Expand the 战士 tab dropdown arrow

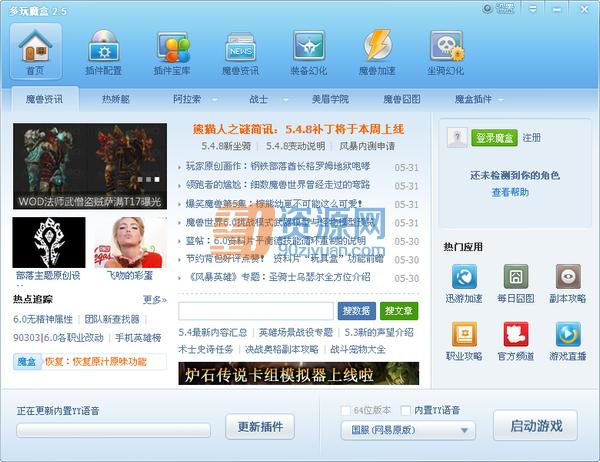285,100
